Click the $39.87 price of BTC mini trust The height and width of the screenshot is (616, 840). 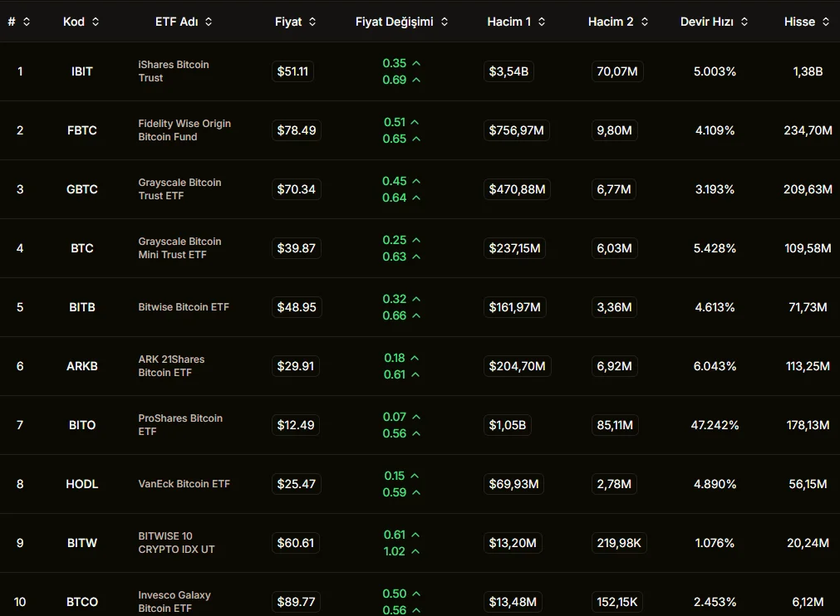coord(296,248)
